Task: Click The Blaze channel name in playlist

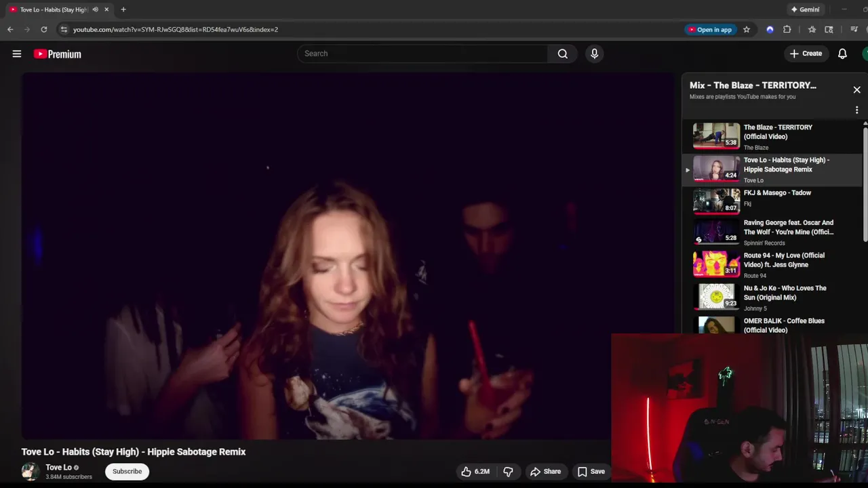Action: (756, 148)
